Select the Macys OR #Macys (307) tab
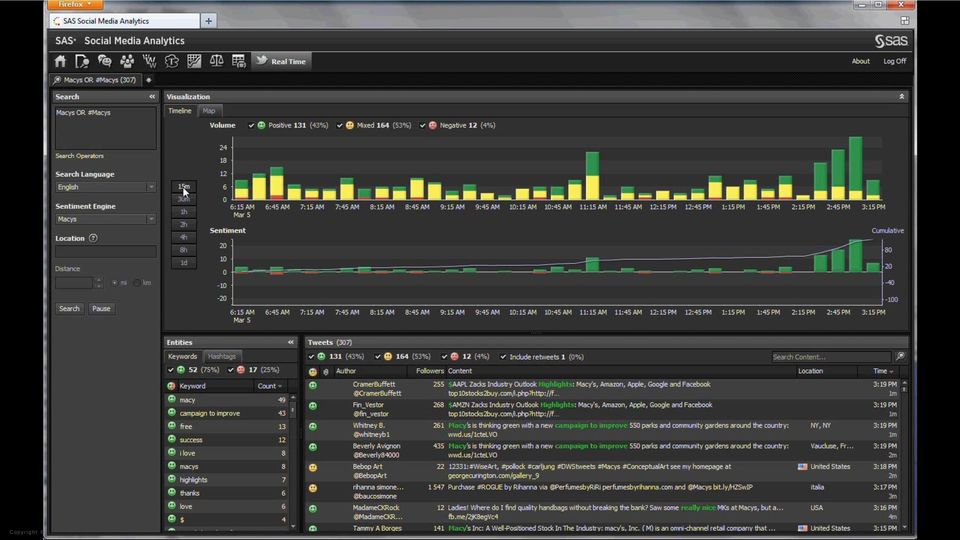Screen dimensions: 960x540 94,80
